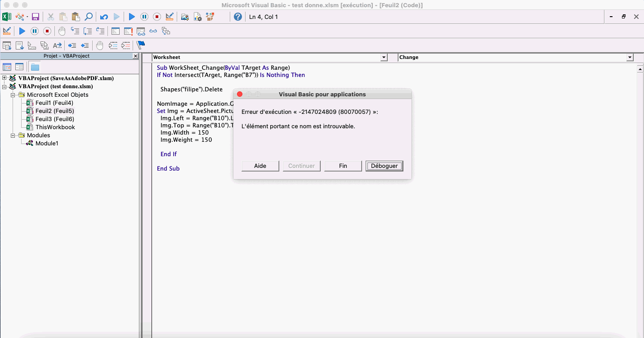This screenshot has height=338, width=644.
Task: Click the Step Into debug icon
Action: (75, 31)
